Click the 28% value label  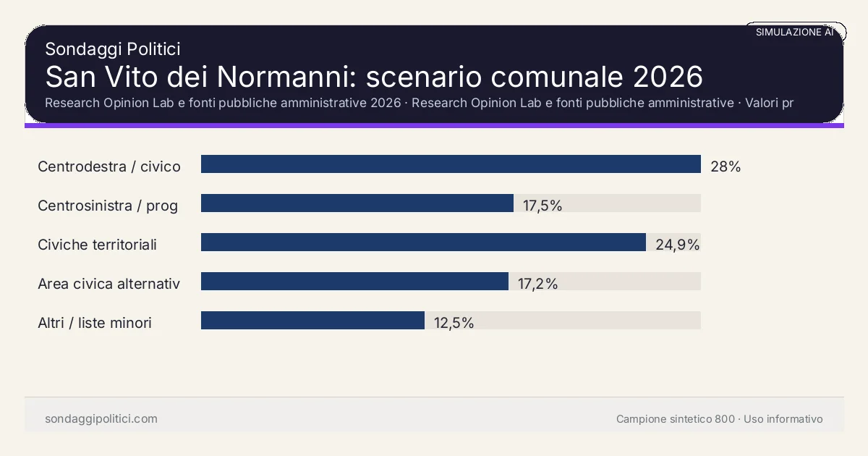[x=726, y=166]
